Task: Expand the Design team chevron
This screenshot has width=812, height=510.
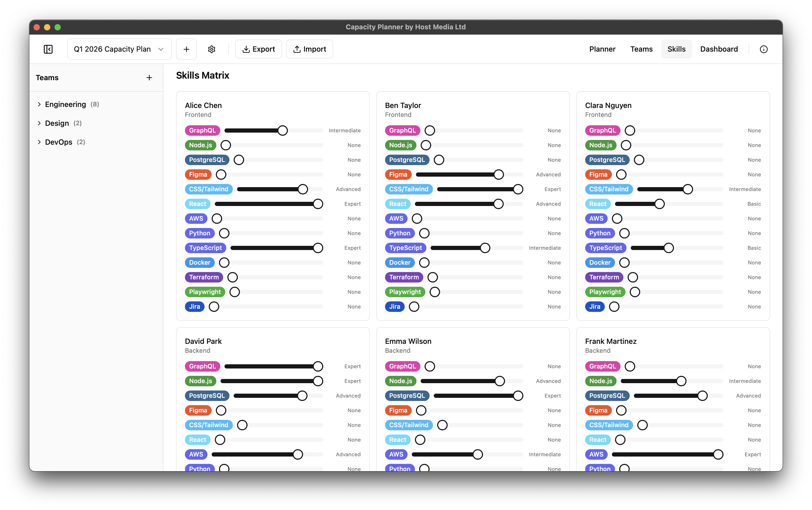Action: point(39,123)
